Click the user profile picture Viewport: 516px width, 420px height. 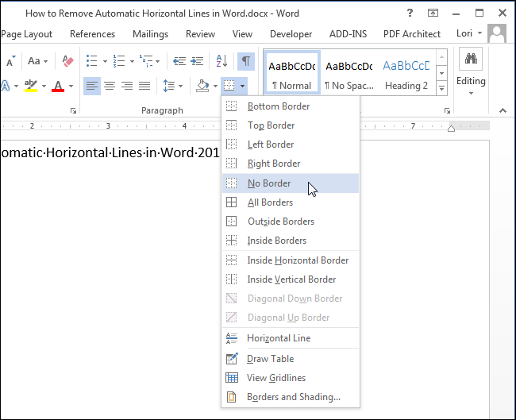(497, 33)
